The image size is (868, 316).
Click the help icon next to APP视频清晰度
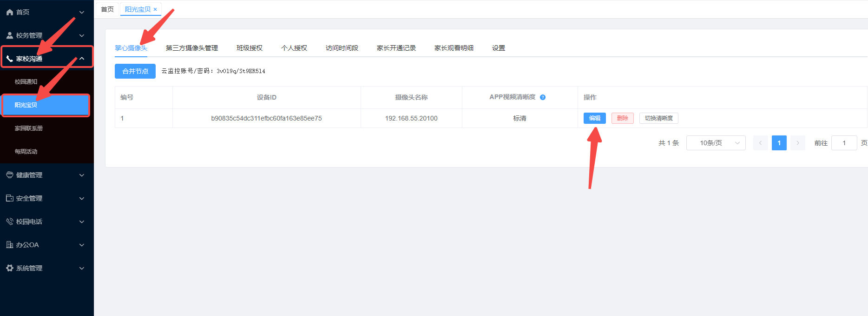coord(543,97)
